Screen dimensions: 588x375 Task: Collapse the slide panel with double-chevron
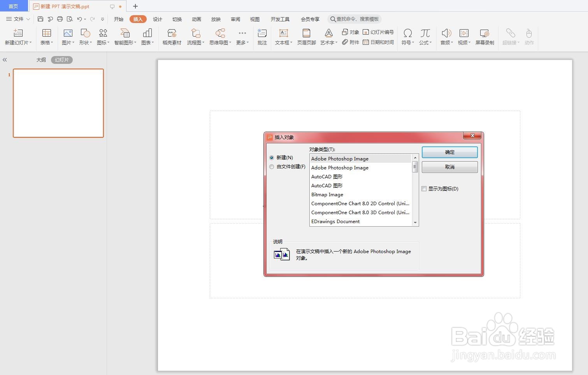pos(5,60)
